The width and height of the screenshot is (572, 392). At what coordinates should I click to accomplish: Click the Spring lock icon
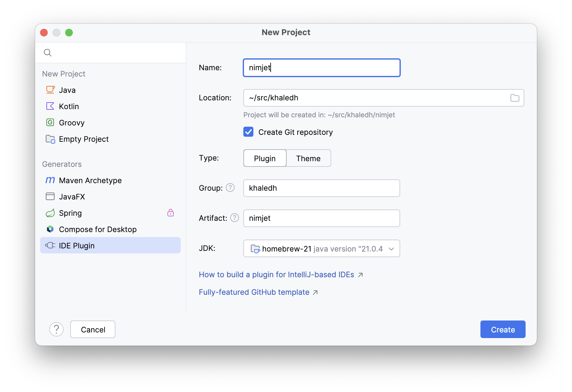[171, 213]
